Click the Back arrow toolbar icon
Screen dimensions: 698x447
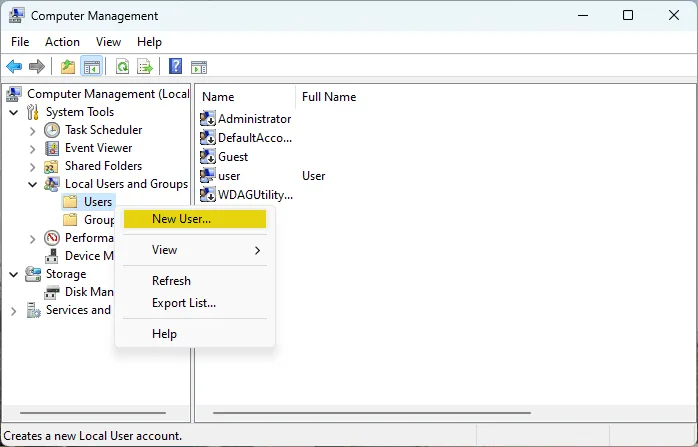[x=14, y=67]
